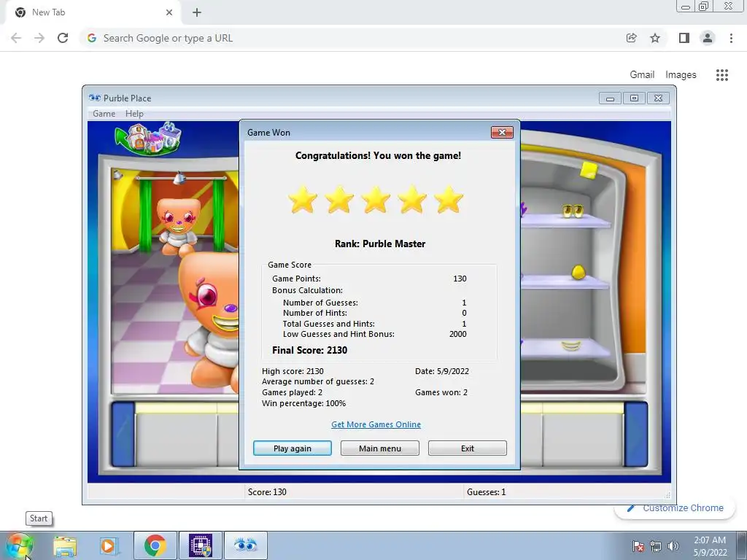Screen dimensions: 747x560
Task: Click the Final Score: 2130 text
Action: [x=309, y=350]
